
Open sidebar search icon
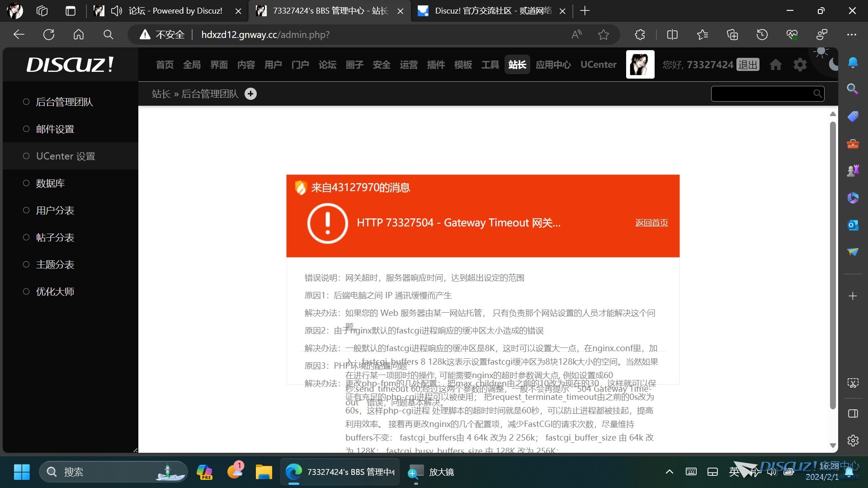[853, 89]
